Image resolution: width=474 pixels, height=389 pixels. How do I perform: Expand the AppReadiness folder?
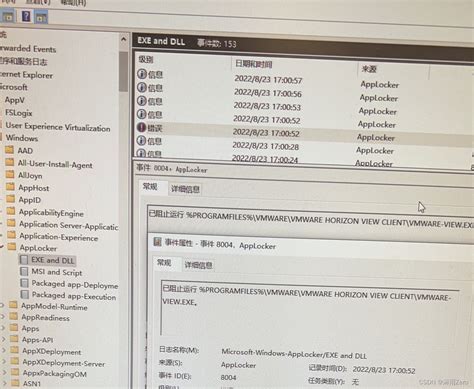click(x=3, y=317)
